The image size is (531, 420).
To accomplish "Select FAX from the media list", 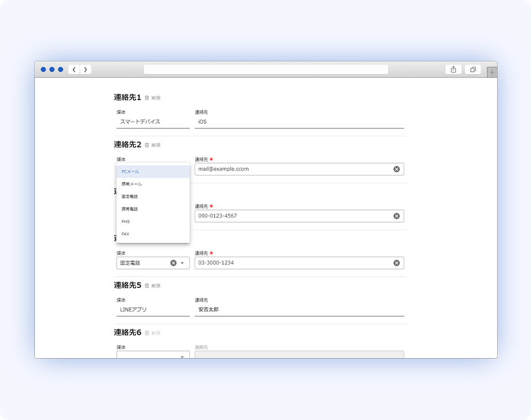I will [126, 234].
